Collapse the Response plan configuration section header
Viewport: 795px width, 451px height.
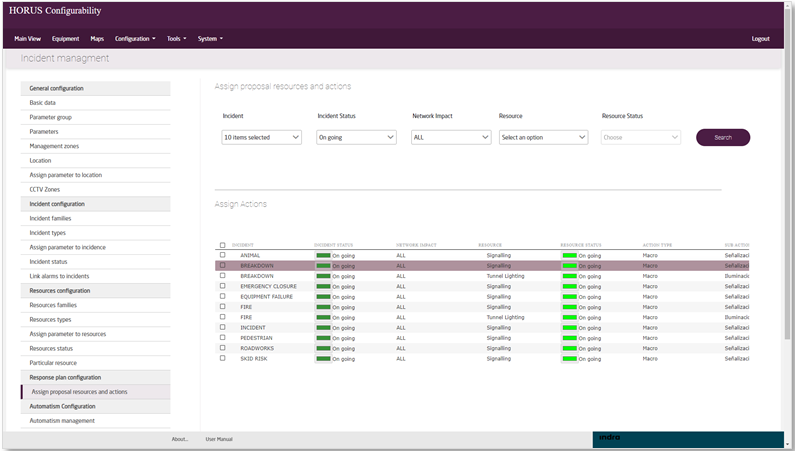coord(95,377)
